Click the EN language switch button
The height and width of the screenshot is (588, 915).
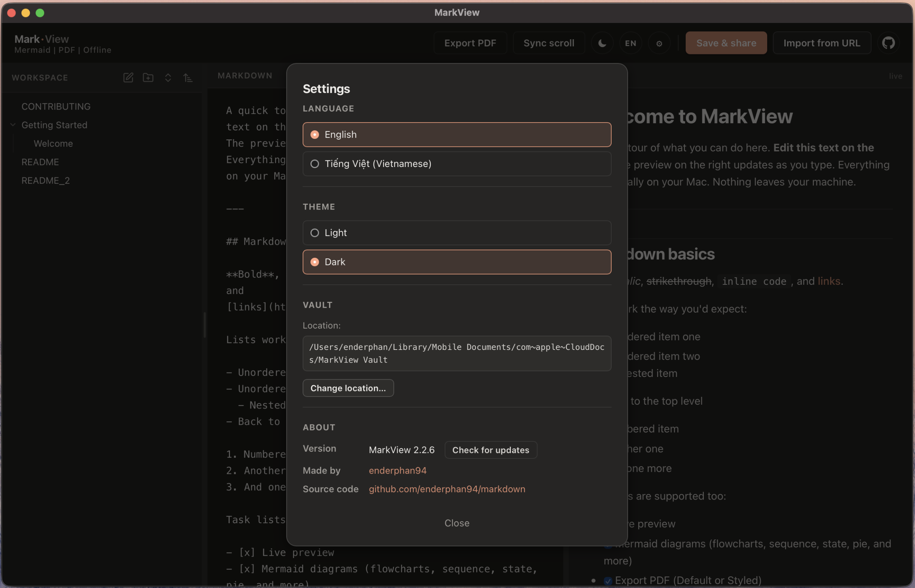(x=630, y=43)
